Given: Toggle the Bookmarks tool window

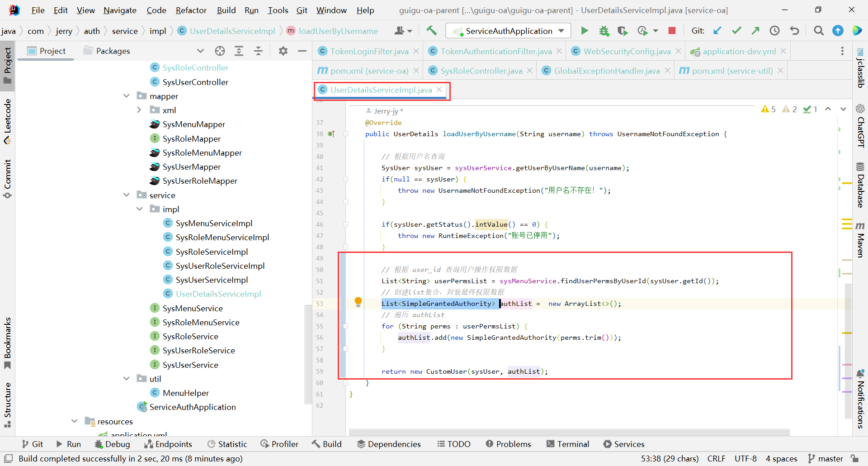Looking at the screenshot, I should tap(8, 343).
